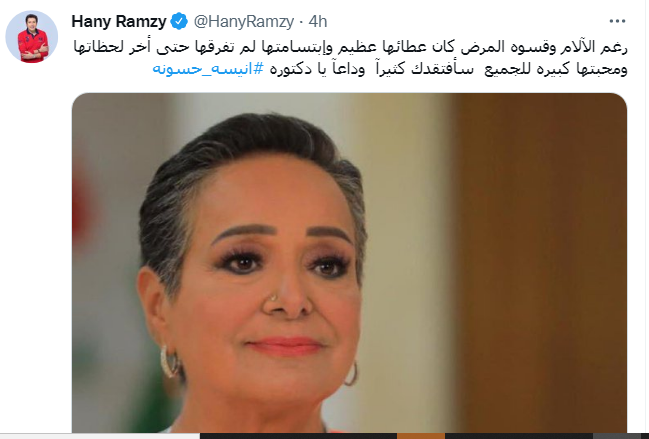Click the orange segment in the bottom bar
Image resolution: width=649 pixels, height=439 pixels.
tap(421, 436)
